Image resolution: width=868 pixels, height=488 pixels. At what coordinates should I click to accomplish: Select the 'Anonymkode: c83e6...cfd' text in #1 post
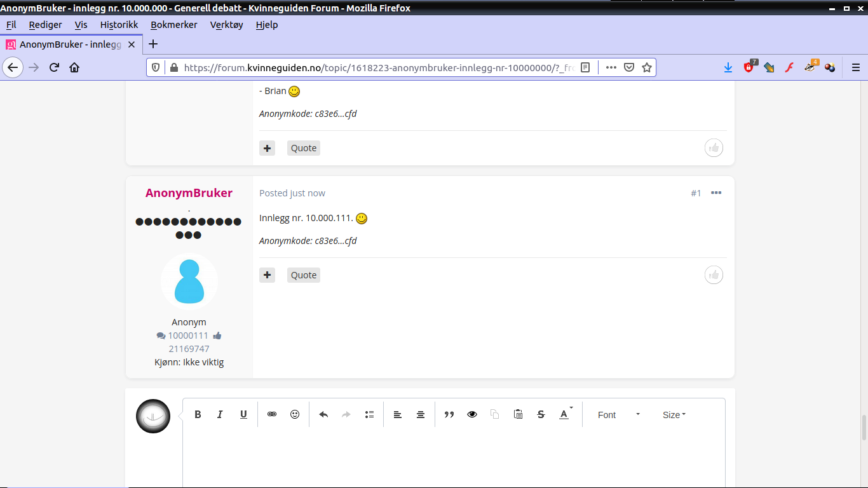pyautogui.click(x=308, y=241)
